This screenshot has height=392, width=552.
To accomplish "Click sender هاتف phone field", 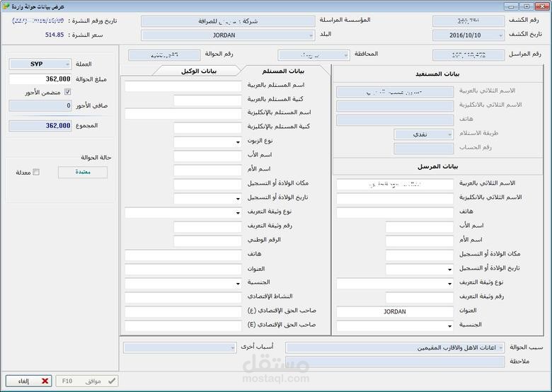I will (x=395, y=213).
